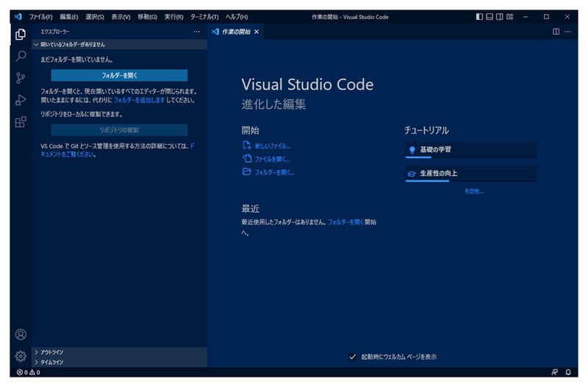
Task: Open the Search view in activity bar
Action: click(x=21, y=57)
